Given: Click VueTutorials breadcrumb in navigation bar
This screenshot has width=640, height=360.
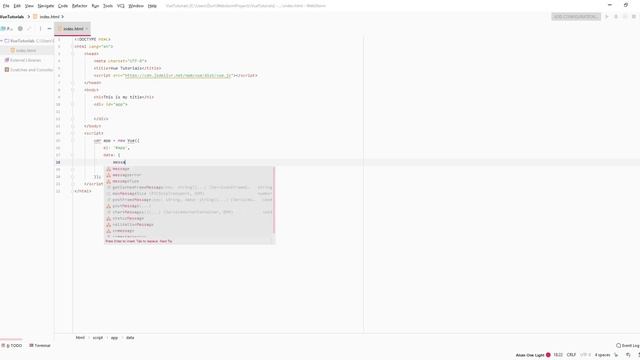Looking at the screenshot, I should click(x=12, y=17).
